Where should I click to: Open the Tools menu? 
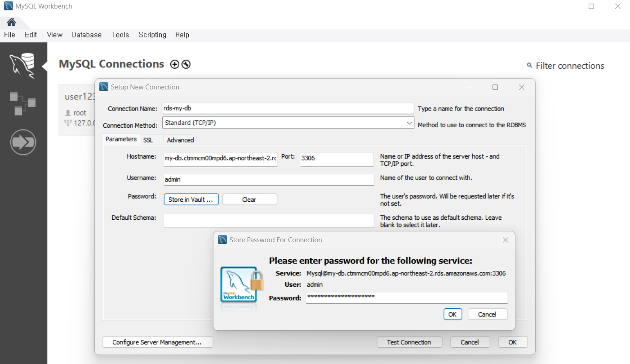click(x=120, y=35)
